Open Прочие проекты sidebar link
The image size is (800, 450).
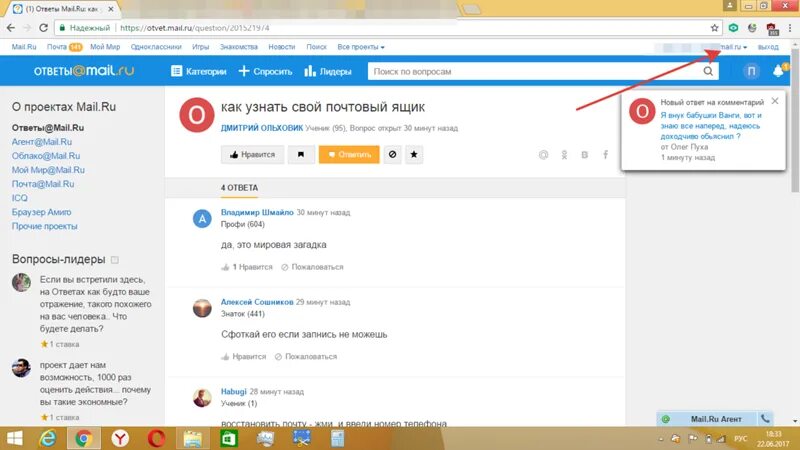pyautogui.click(x=44, y=226)
